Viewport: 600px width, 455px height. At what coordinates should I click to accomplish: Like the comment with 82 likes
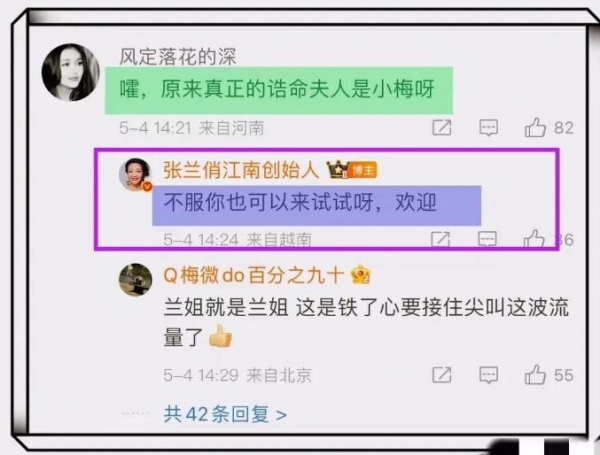point(535,127)
